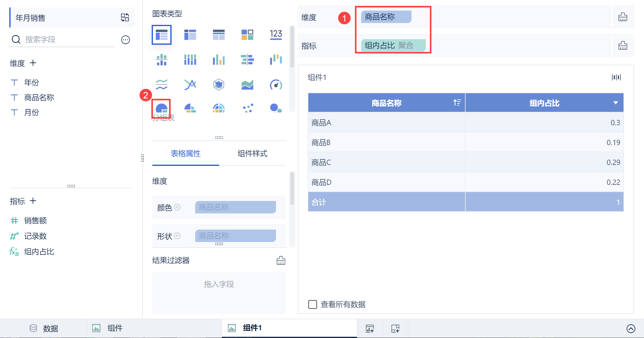This screenshot has height=338, width=644.
Task: Add a new dimension with the plus
Action: pos(33,63)
